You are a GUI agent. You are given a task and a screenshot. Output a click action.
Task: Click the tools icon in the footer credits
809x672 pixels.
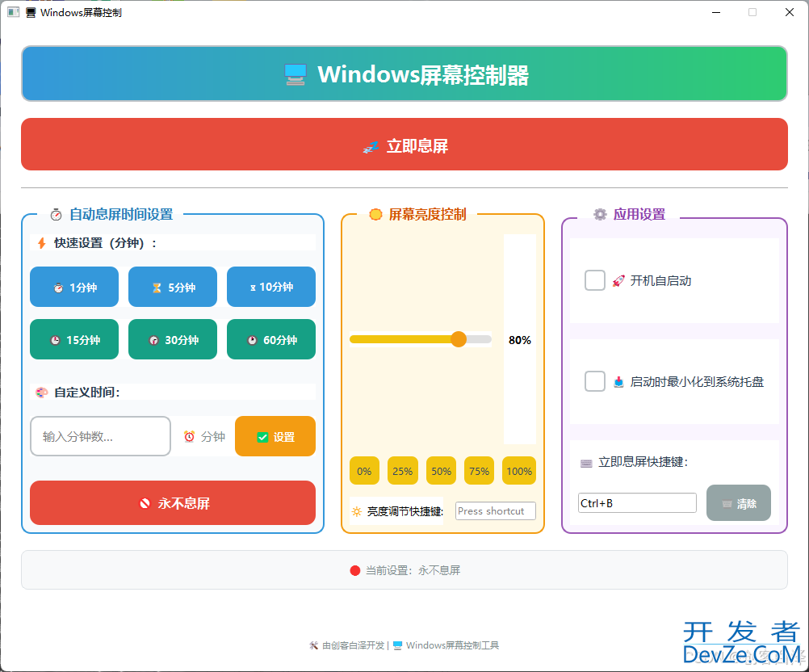click(x=314, y=645)
